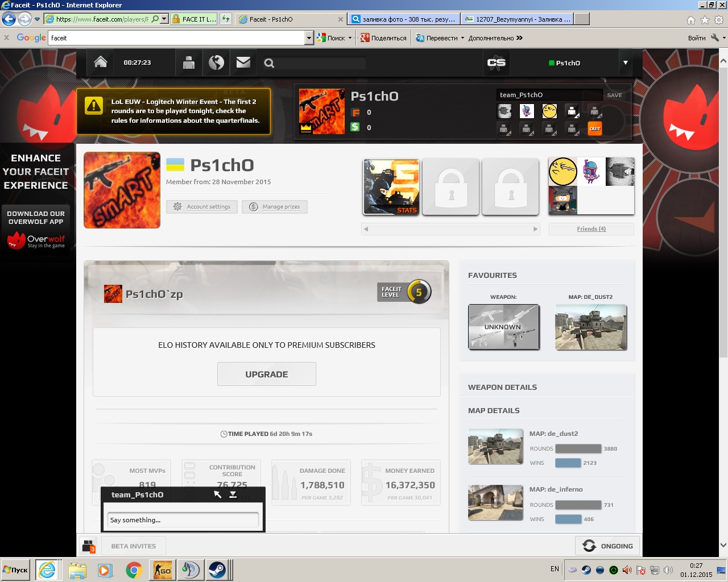Click the Google toolbar wrench icon
The height and width of the screenshot is (582, 728).
(715, 38)
